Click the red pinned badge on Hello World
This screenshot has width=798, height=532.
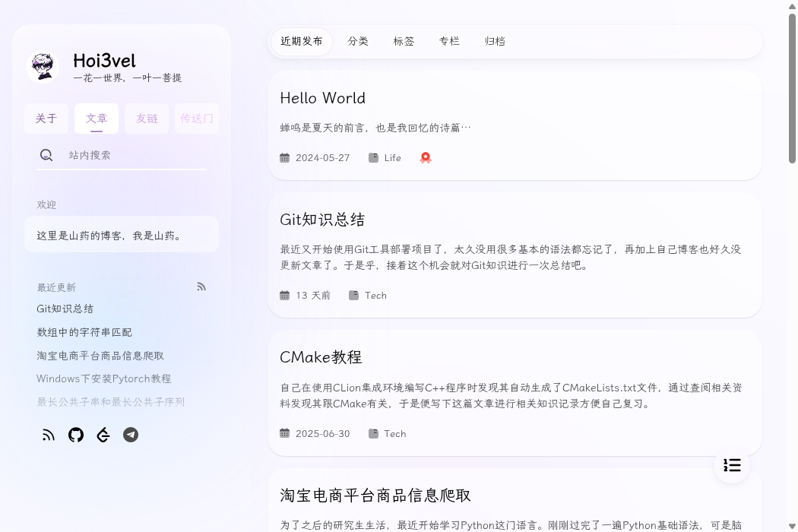click(x=426, y=157)
